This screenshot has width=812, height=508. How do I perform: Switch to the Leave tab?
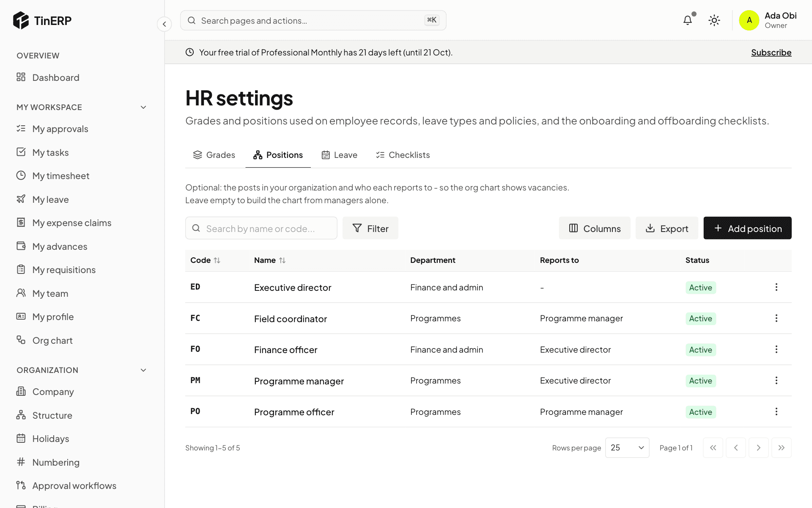tap(339, 155)
